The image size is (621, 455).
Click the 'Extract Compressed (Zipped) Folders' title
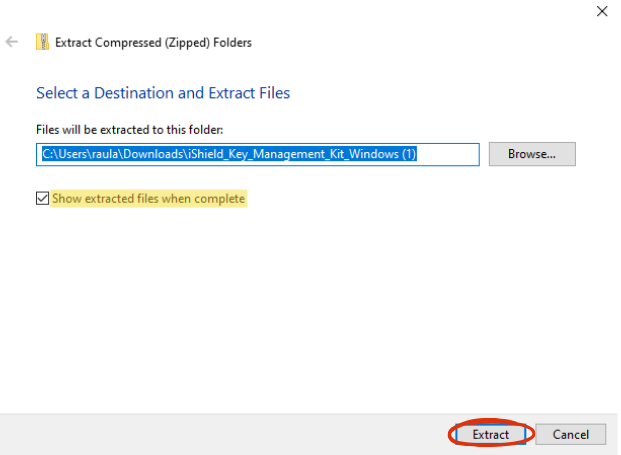click(x=153, y=42)
